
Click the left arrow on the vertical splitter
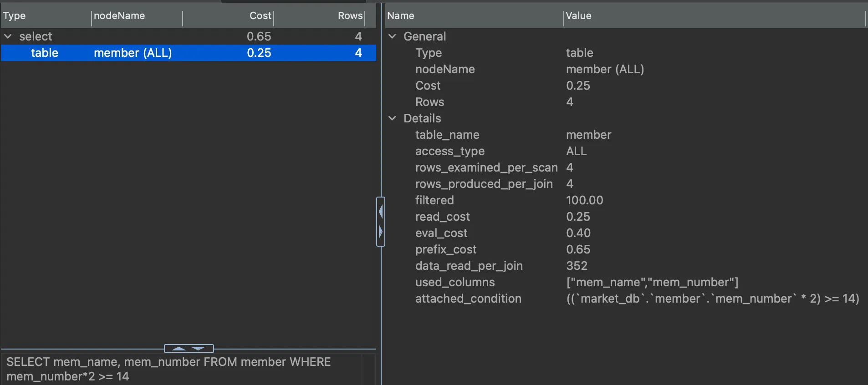[381, 212]
